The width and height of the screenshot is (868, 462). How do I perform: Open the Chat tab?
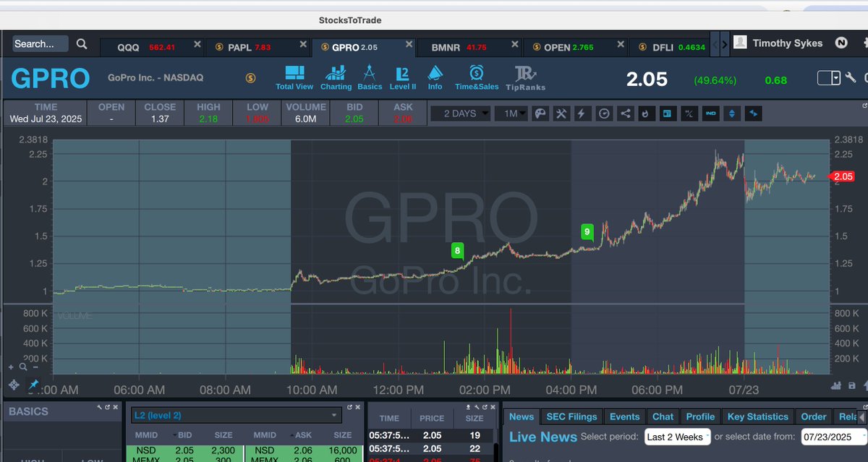click(x=663, y=416)
